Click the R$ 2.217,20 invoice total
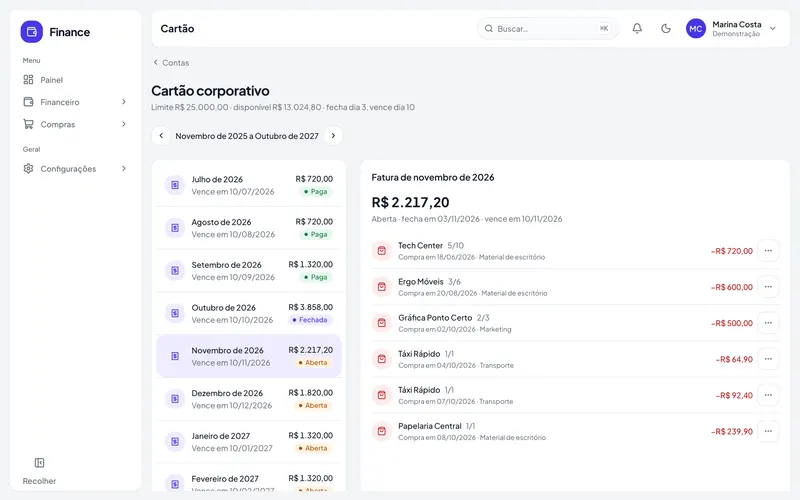This screenshot has height=500, width=800. coord(410,203)
